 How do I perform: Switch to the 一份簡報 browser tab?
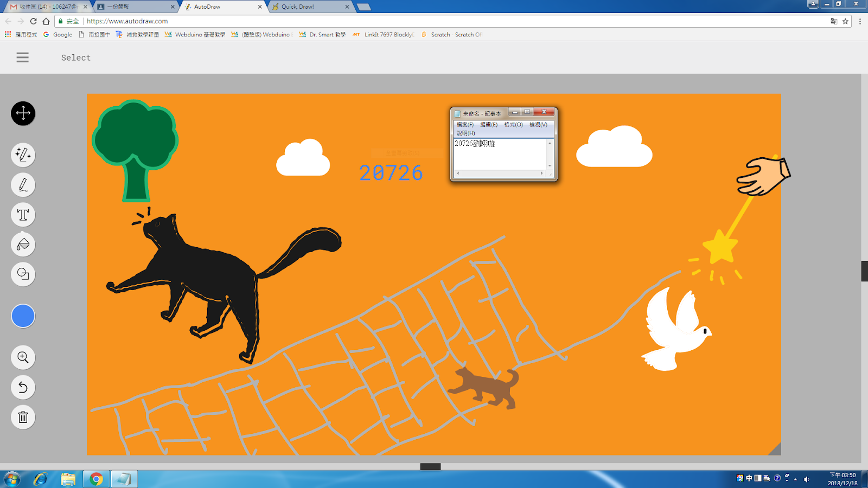point(136,7)
